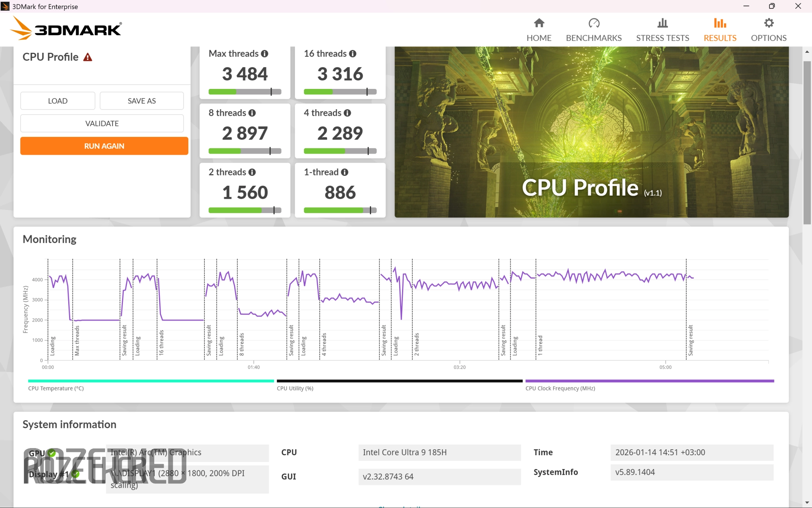Click info icon next to 4 threads

(347, 113)
